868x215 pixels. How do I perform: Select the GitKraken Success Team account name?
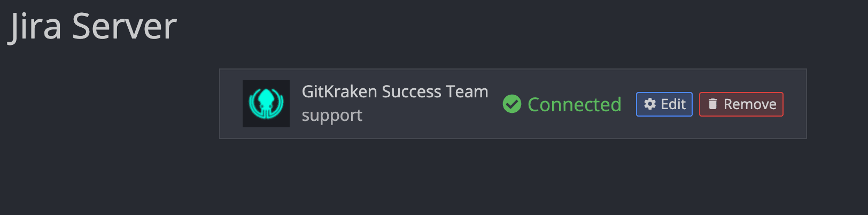tap(394, 92)
